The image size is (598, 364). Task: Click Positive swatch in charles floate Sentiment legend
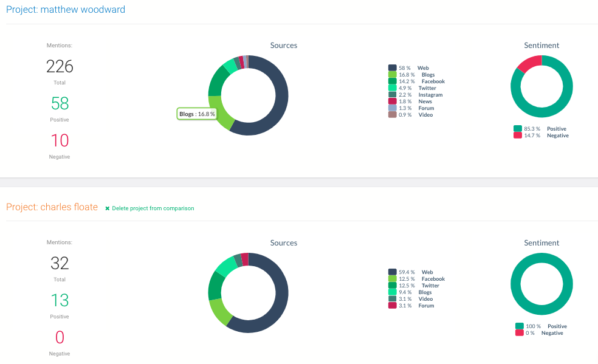520,326
